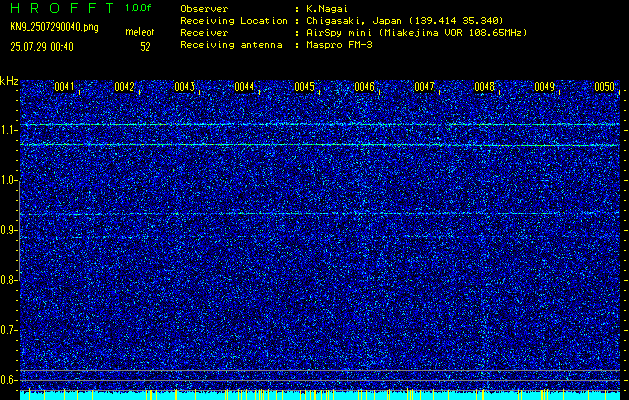Click the 0041 time marker
The image size is (629, 400).
[65, 87]
